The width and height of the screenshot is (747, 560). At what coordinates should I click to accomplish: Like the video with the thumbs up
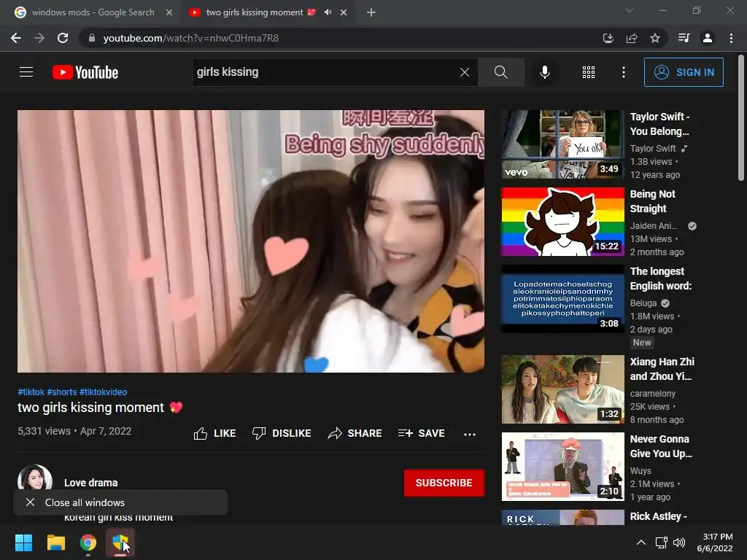point(215,433)
